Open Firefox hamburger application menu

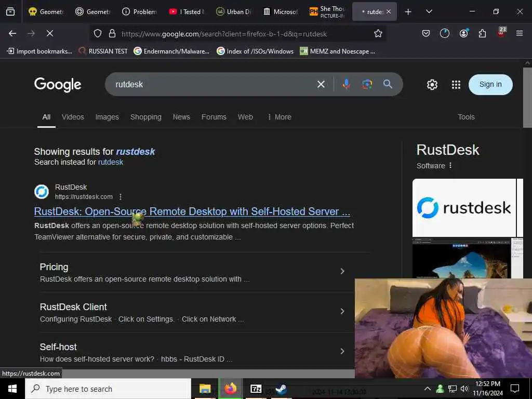click(x=520, y=33)
